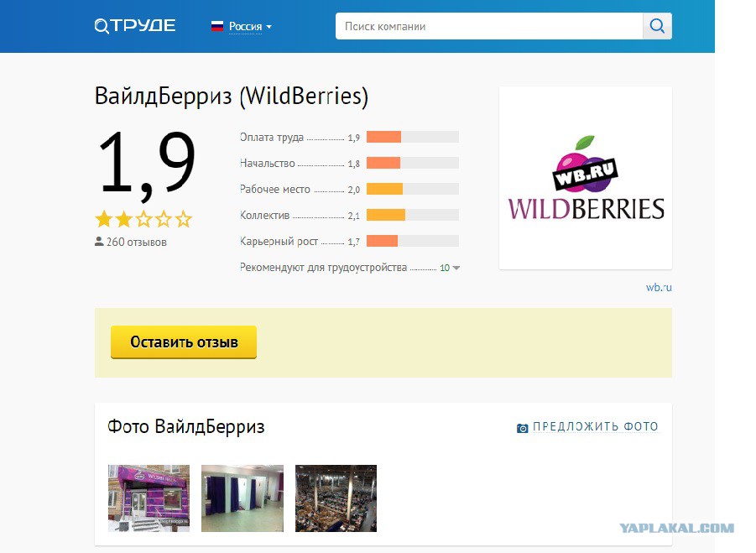This screenshot has height=553, width=756.
Task: Click the Карьерный рост label
Action: click(x=279, y=242)
